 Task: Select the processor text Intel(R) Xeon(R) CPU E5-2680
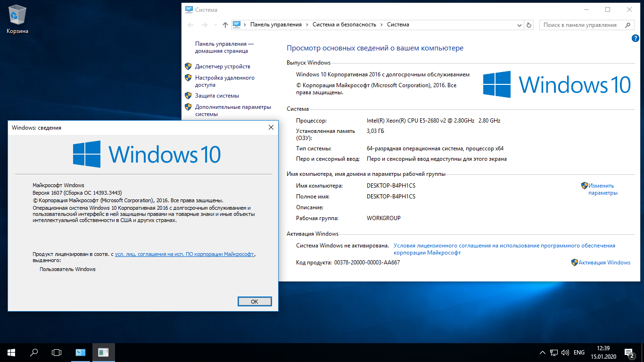pos(433,120)
